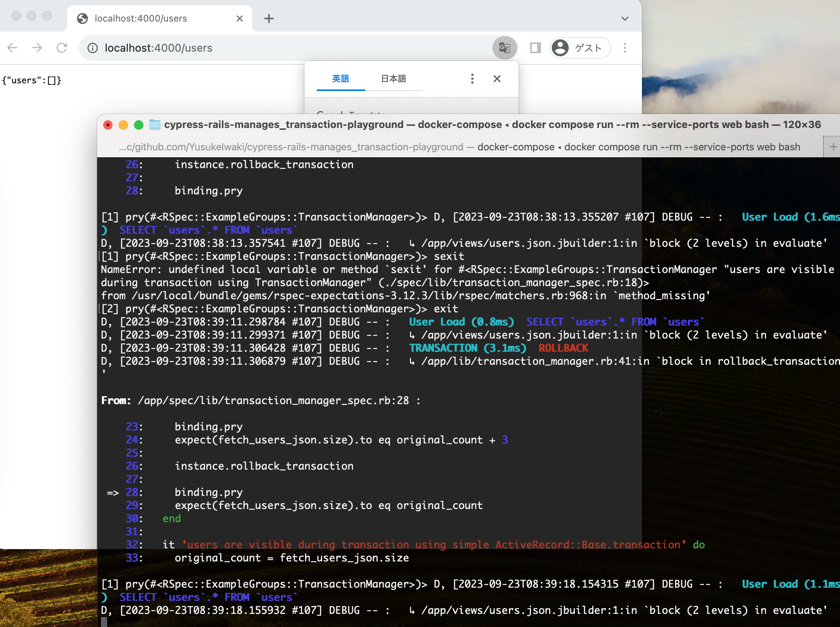This screenshot has width=840, height=627.
Task: Open the guest profile ゲスト button
Action: [580, 48]
